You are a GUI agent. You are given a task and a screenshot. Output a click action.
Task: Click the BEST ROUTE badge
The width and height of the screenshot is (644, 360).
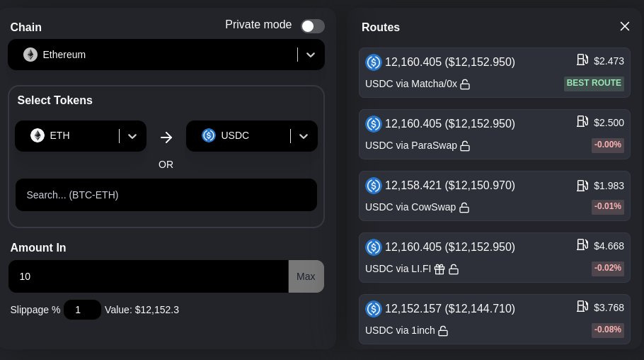594,83
